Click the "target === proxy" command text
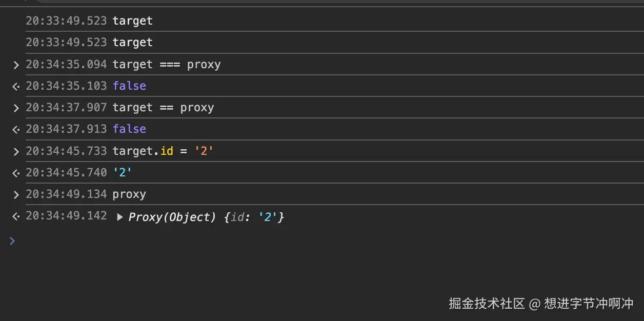This screenshot has width=644, height=321. point(167,65)
